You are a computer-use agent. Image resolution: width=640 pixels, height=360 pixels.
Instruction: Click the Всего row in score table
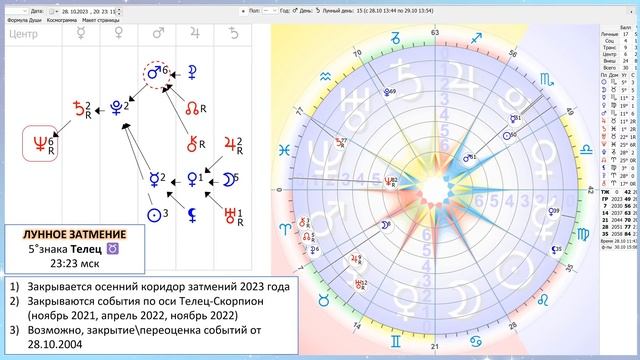[620, 68]
